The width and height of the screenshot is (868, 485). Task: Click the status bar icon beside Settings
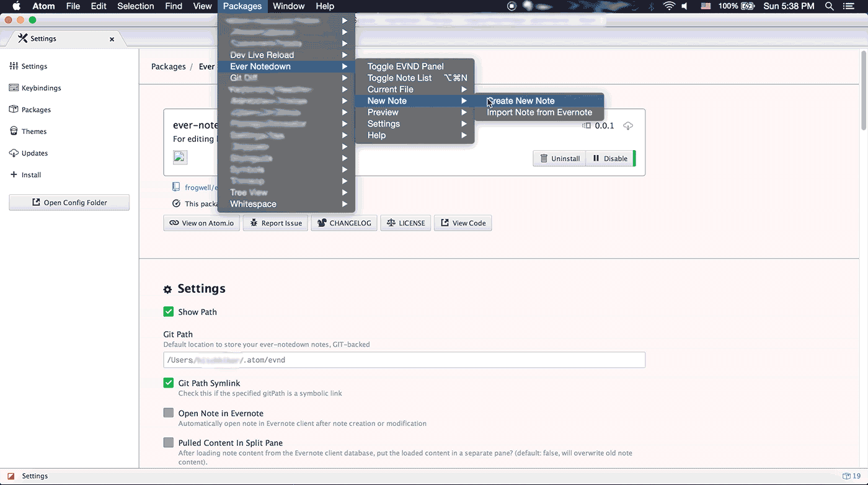(11, 476)
